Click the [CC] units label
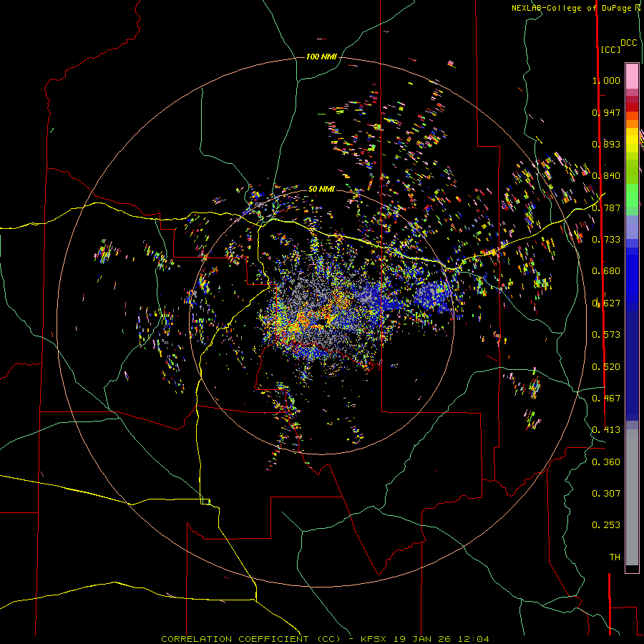Screen dimensions: 644x644 (610, 49)
